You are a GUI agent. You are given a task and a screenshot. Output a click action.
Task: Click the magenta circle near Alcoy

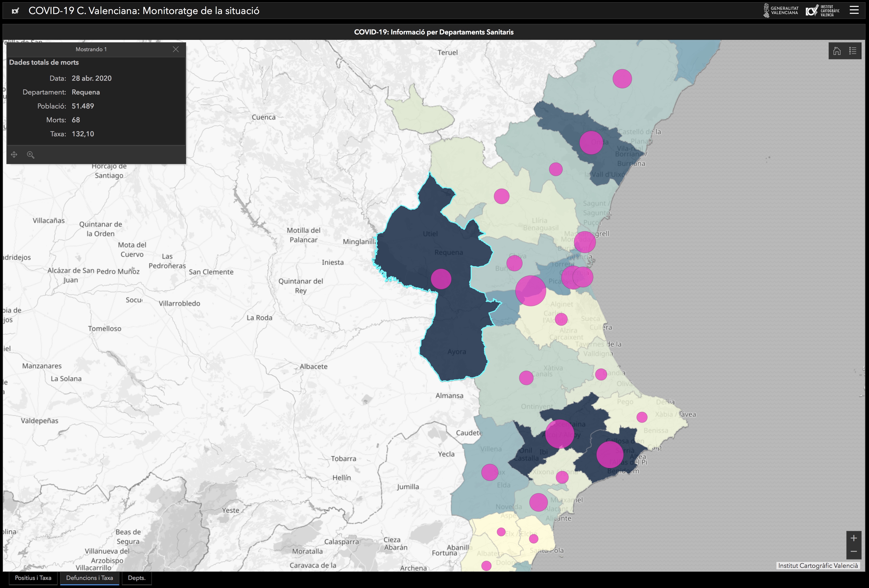tap(559, 433)
